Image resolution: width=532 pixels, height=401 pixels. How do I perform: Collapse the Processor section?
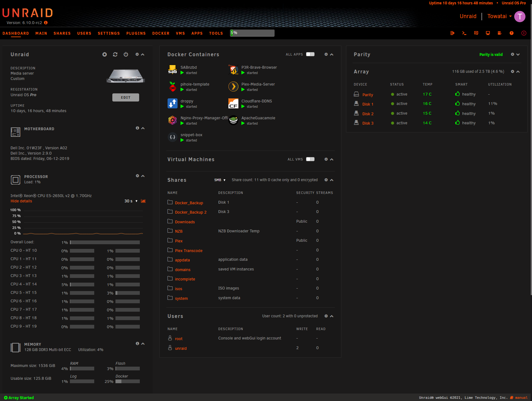click(x=143, y=176)
